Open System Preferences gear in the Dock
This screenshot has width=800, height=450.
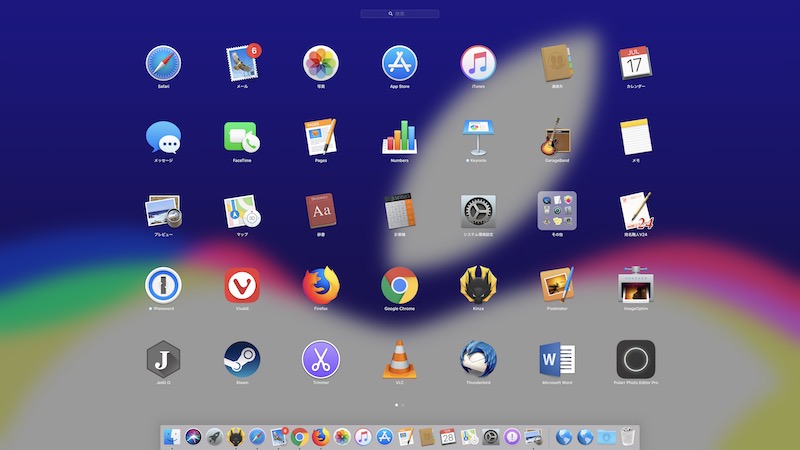491,437
